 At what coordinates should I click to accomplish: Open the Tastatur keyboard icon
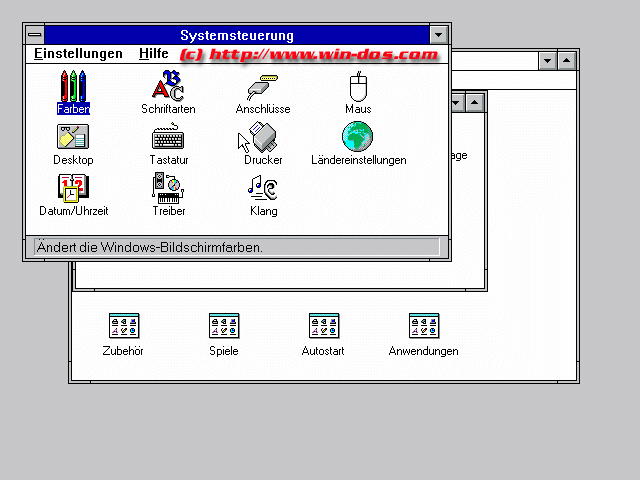tap(168, 137)
